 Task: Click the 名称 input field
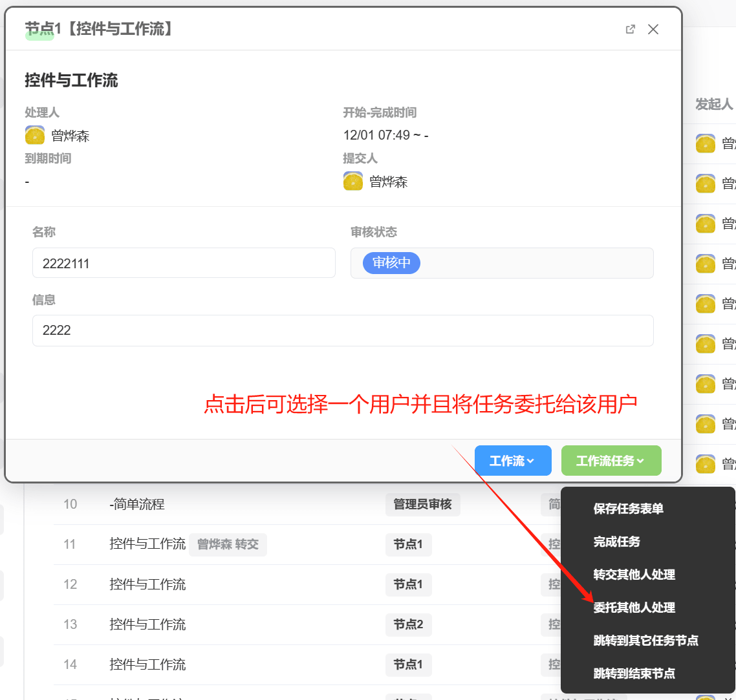pyautogui.click(x=184, y=263)
